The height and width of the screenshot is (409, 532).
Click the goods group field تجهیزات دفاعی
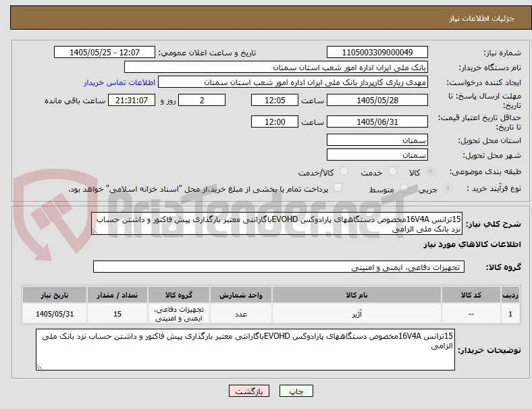(x=279, y=267)
